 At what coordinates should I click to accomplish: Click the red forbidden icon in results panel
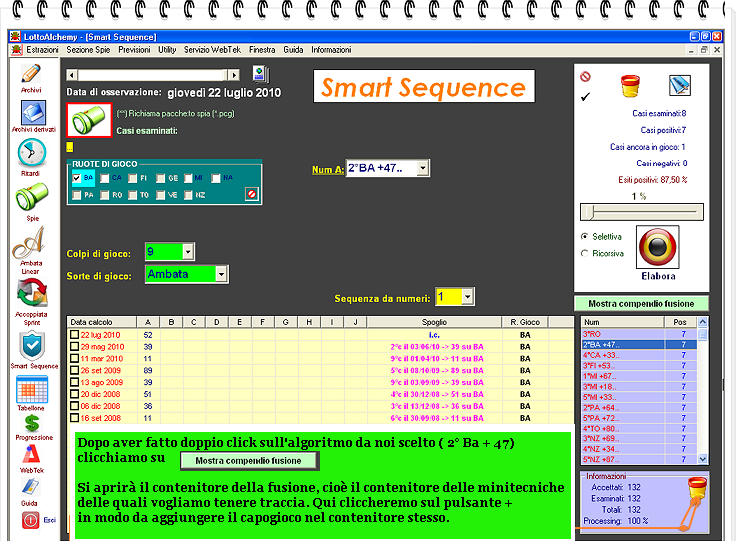coord(585,76)
